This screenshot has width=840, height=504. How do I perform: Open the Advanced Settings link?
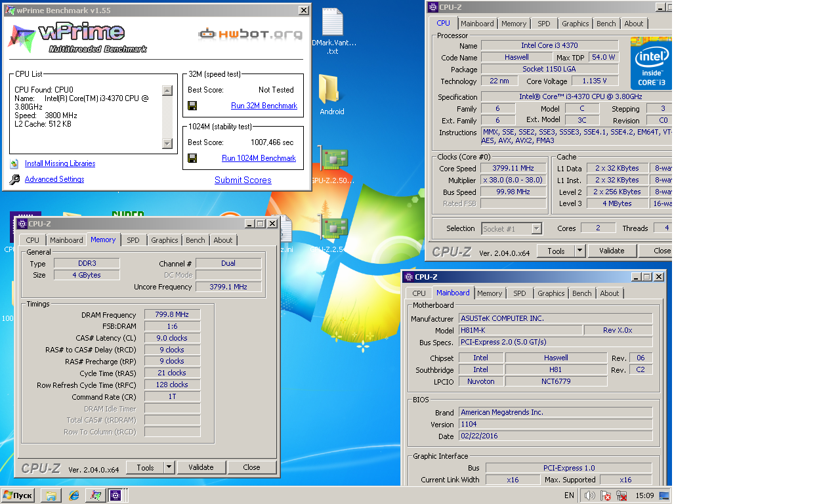coord(54,179)
